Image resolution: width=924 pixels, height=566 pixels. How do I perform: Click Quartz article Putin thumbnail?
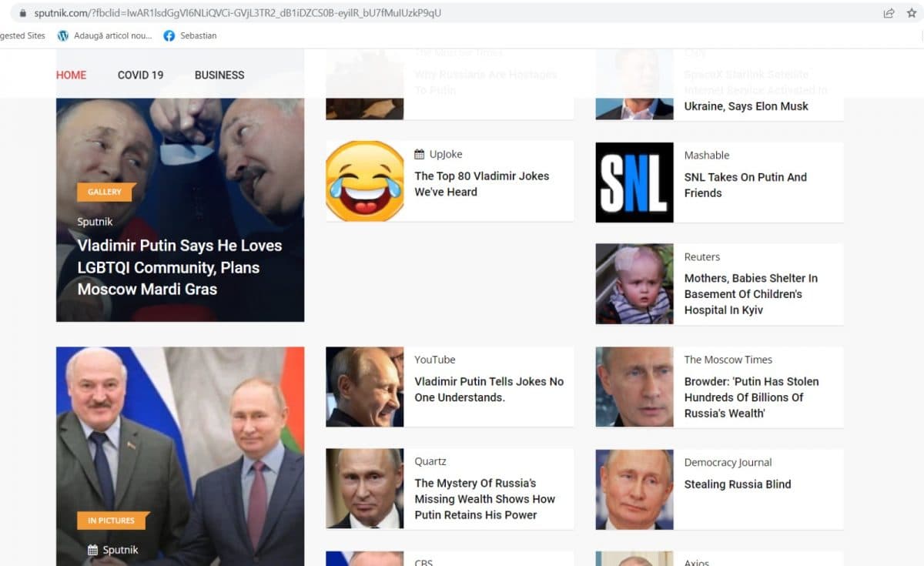coord(365,489)
